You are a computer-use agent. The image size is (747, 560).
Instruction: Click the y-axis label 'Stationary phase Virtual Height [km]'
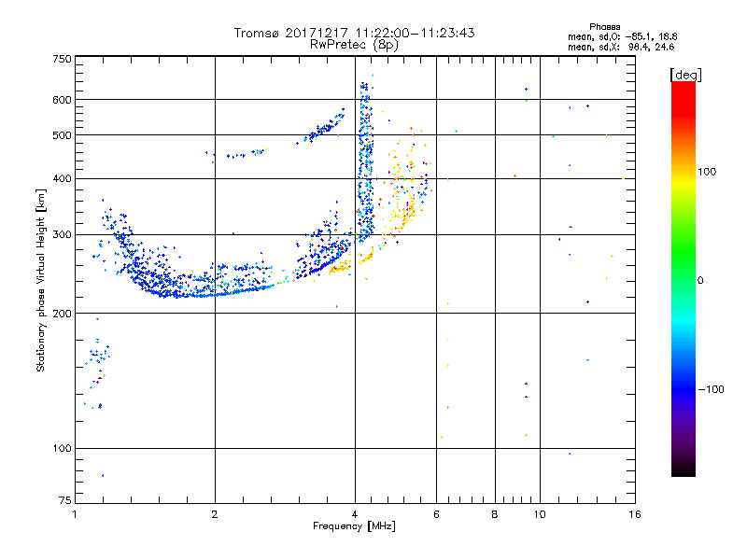[x=40, y=281]
